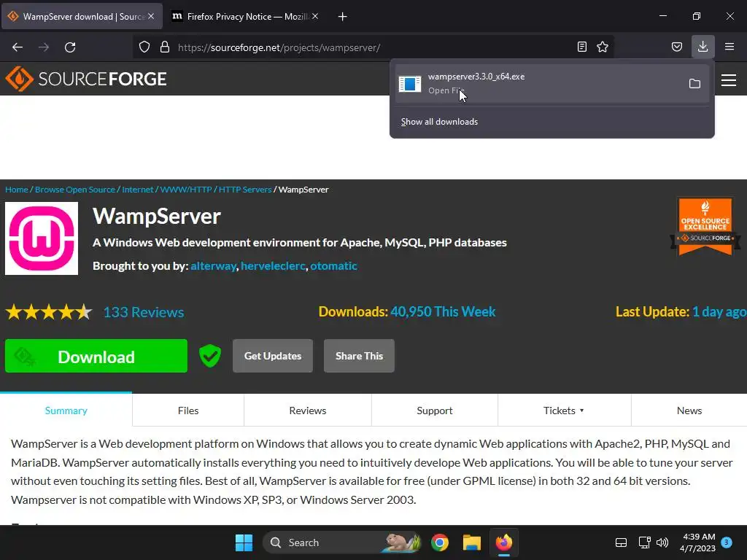
Task: Open Browse Open Source breadcrumb
Action: point(75,190)
